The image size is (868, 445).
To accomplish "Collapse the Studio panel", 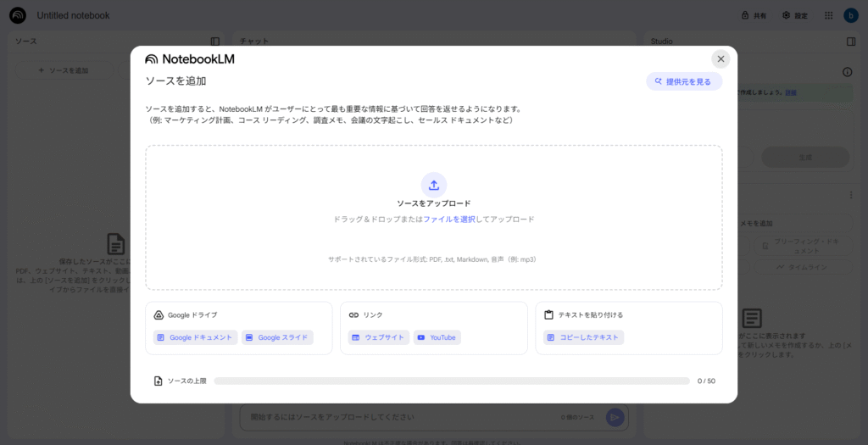I will 851,42.
